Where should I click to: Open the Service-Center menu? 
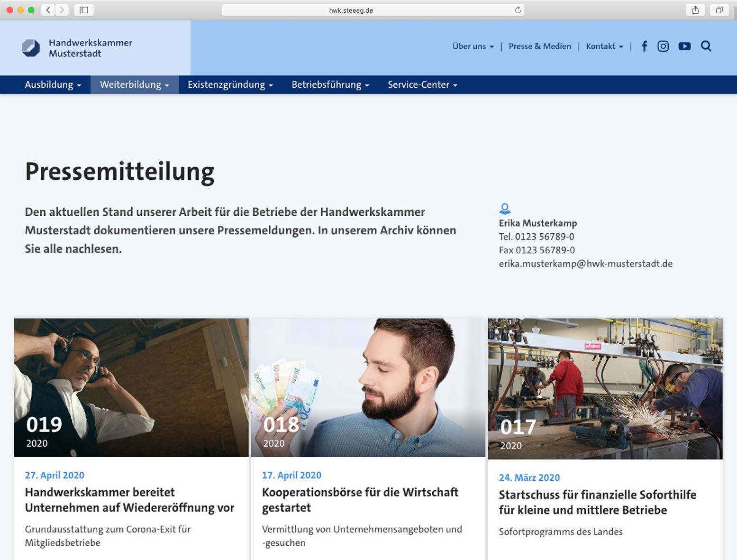point(422,84)
